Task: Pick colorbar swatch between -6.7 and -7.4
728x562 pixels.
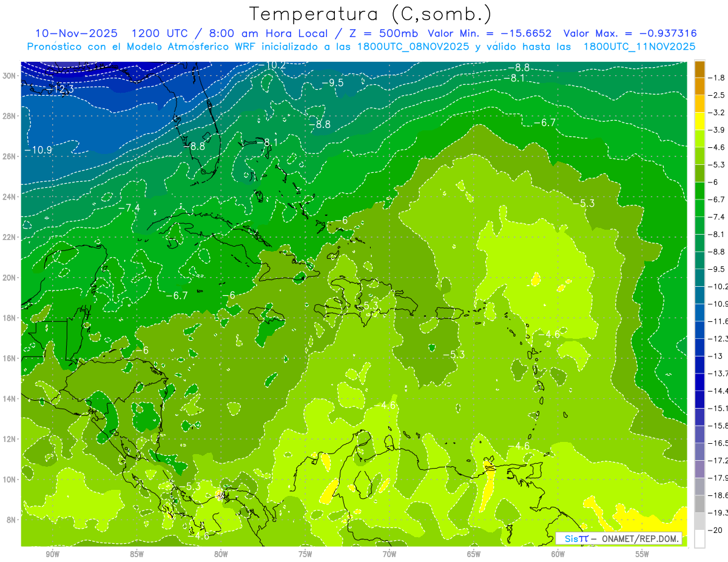Action: 699,208
